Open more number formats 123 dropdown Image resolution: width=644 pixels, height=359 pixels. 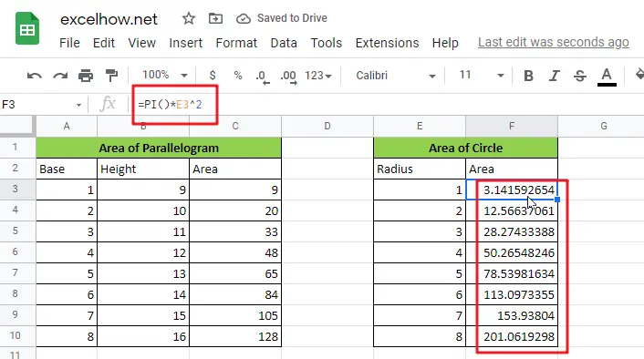tap(317, 76)
